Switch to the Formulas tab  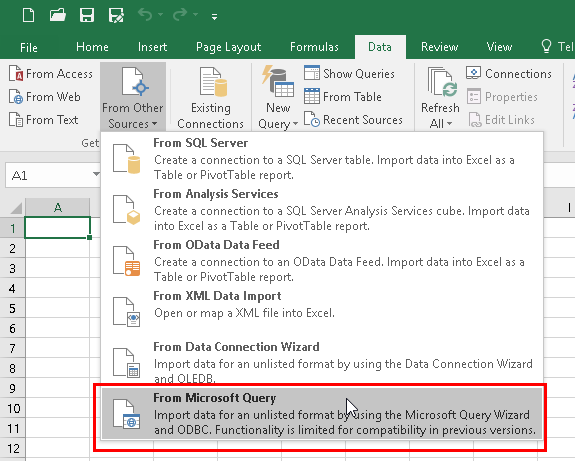[x=314, y=47]
